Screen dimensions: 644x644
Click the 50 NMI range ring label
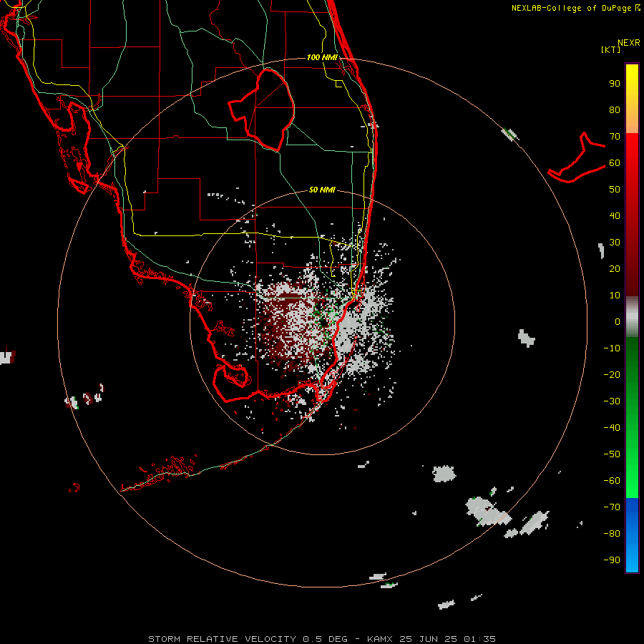pyautogui.click(x=322, y=190)
